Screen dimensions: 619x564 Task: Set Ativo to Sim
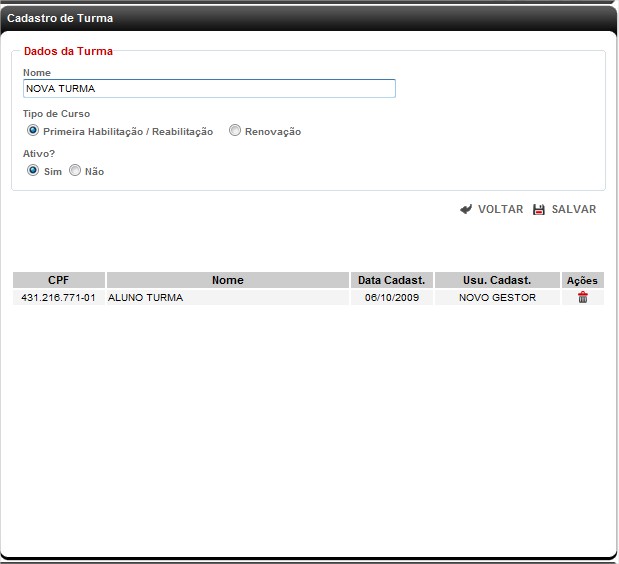[33, 171]
